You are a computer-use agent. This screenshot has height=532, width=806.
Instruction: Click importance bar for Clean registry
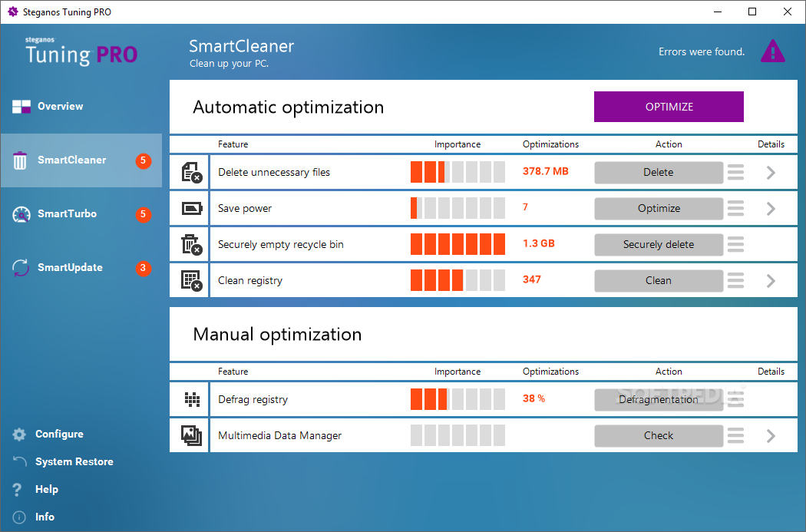click(458, 281)
